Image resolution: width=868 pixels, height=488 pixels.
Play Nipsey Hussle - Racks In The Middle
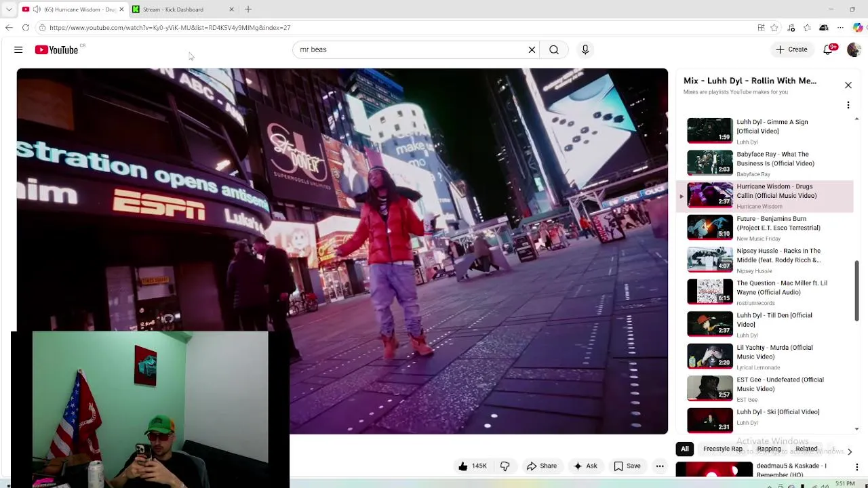765,260
